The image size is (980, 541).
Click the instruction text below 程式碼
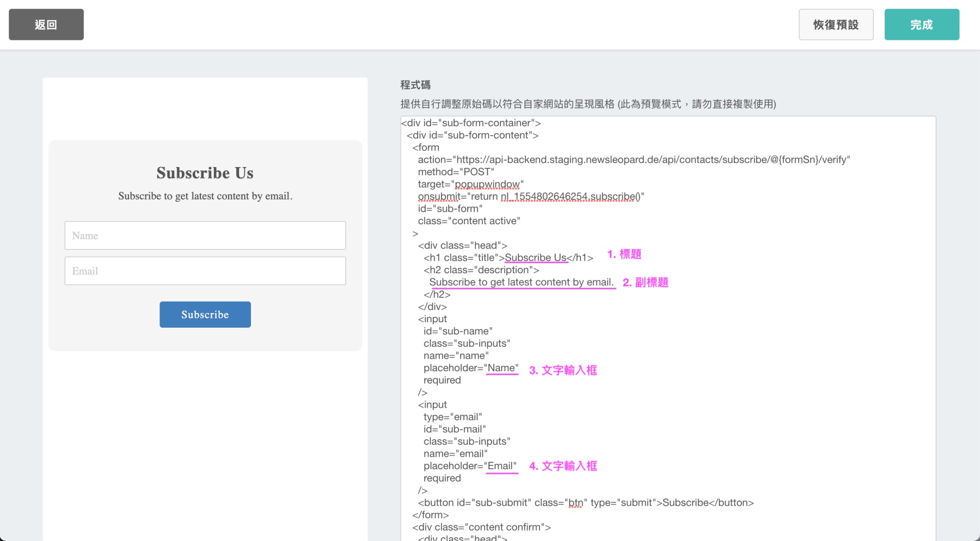(588, 104)
